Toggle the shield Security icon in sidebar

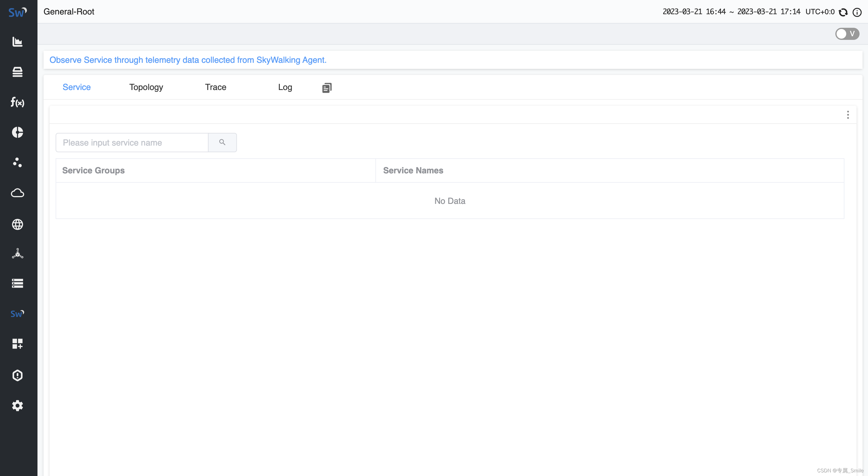coord(18,375)
